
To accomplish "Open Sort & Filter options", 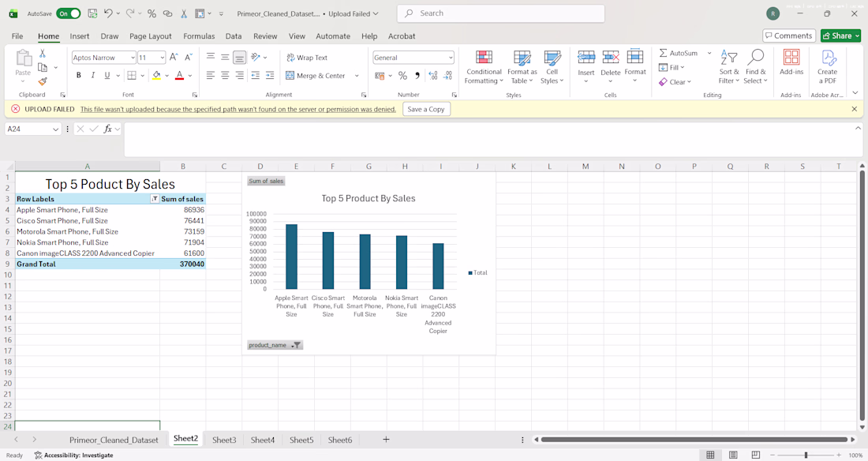I will coord(729,67).
